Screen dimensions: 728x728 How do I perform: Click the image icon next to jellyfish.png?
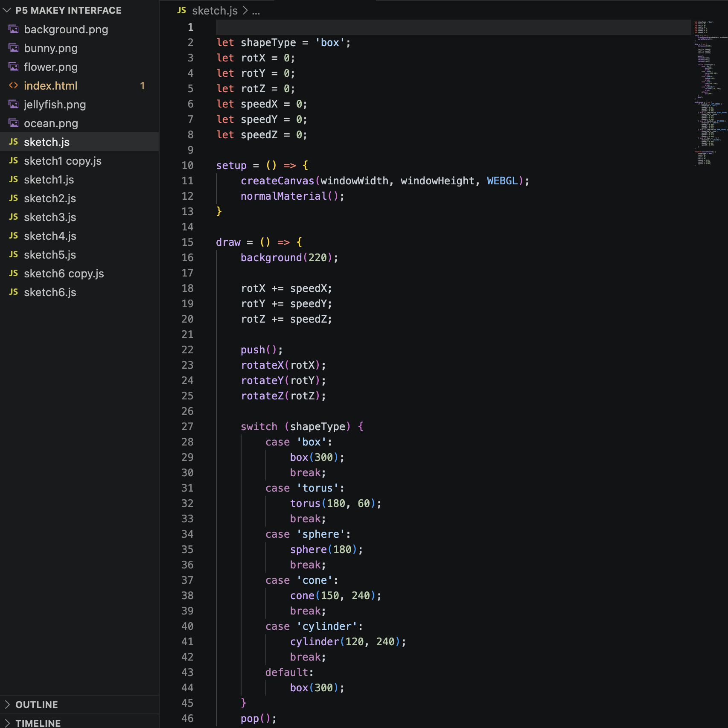pos(14,105)
